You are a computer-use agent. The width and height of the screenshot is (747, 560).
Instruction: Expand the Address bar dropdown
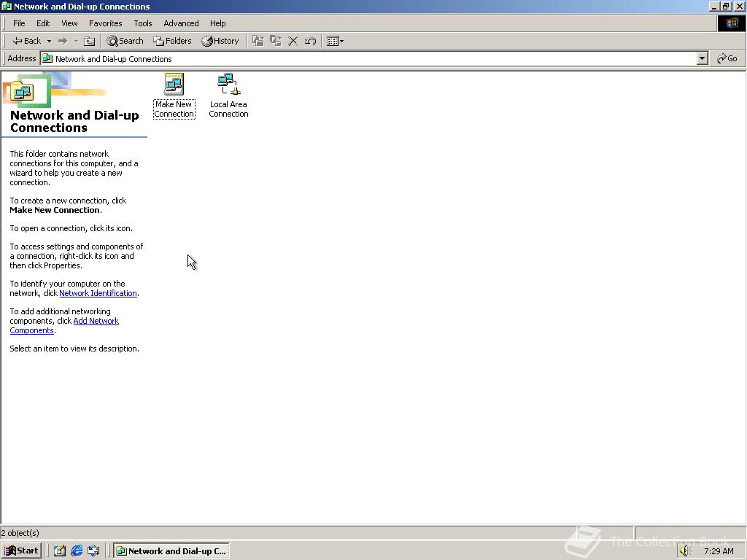(703, 58)
